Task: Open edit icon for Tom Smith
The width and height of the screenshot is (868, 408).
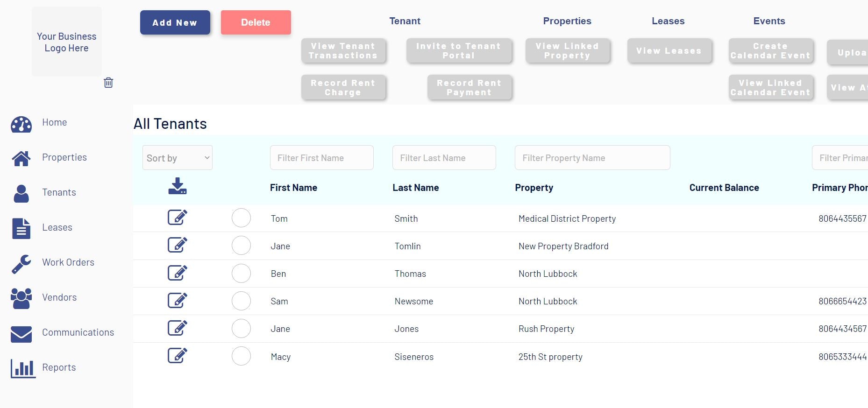Action: (178, 217)
